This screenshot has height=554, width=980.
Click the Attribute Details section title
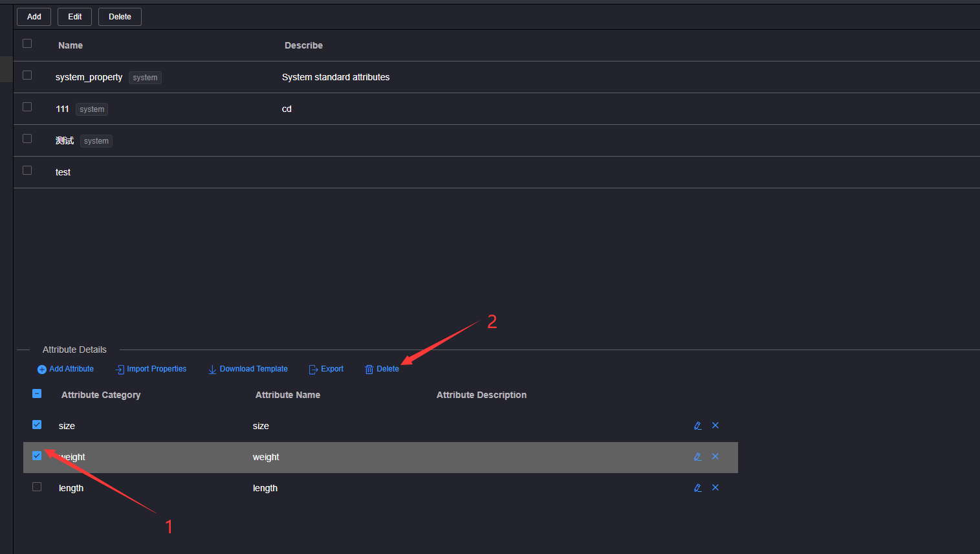coord(74,349)
